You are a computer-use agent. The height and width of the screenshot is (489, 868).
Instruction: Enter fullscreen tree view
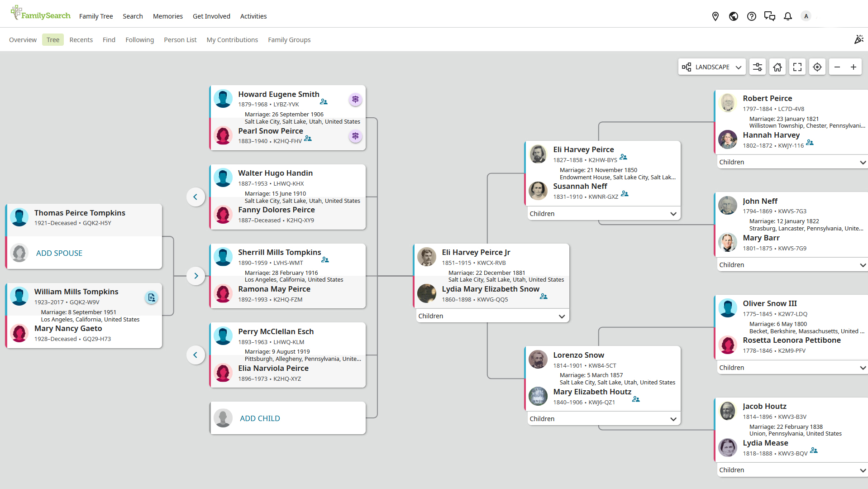[797, 67]
